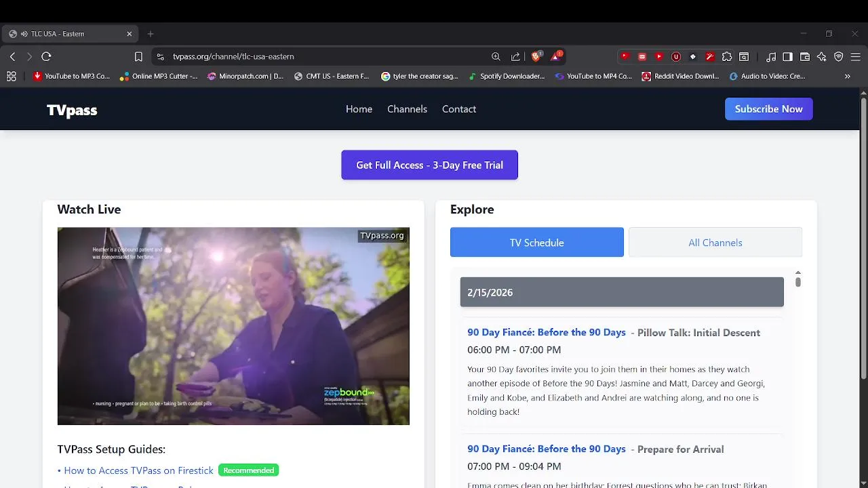
Task: Toggle the browser sidebar panel icon
Action: click(x=787, y=57)
